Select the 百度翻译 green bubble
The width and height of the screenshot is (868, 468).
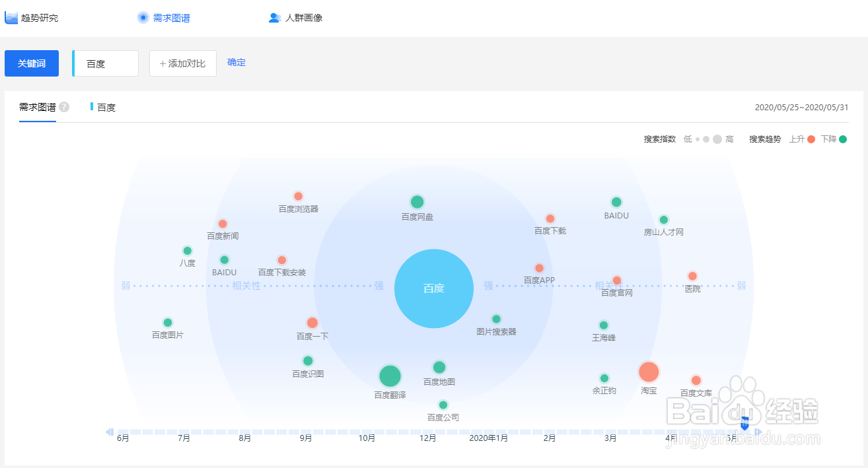[390, 376]
